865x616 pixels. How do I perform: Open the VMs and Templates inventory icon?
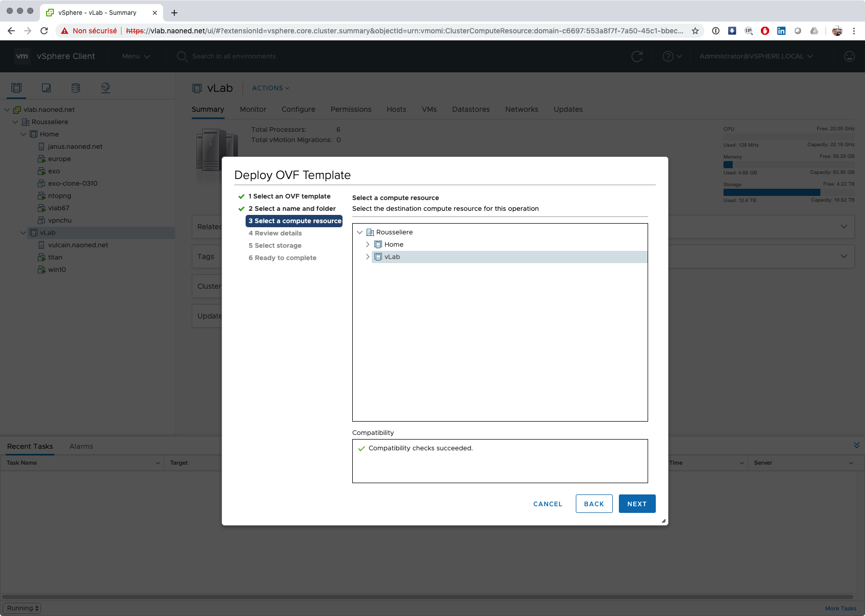click(46, 88)
